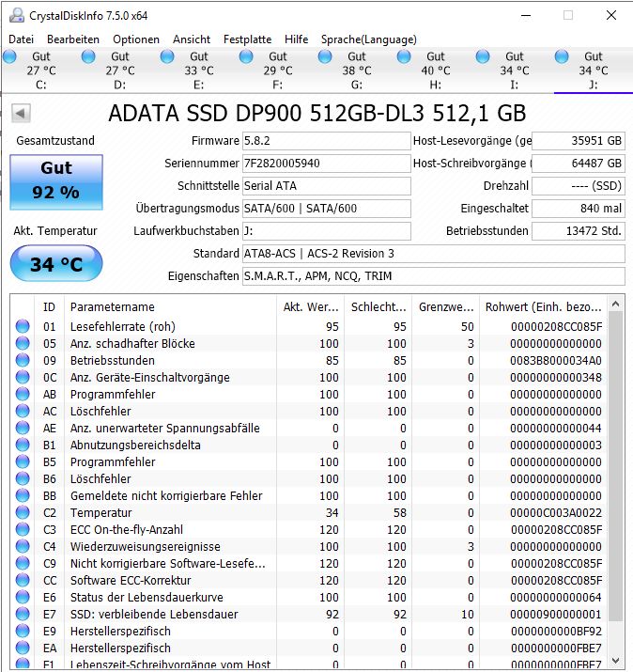
Task: Open the Ansicht menu
Action: coord(192,39)
